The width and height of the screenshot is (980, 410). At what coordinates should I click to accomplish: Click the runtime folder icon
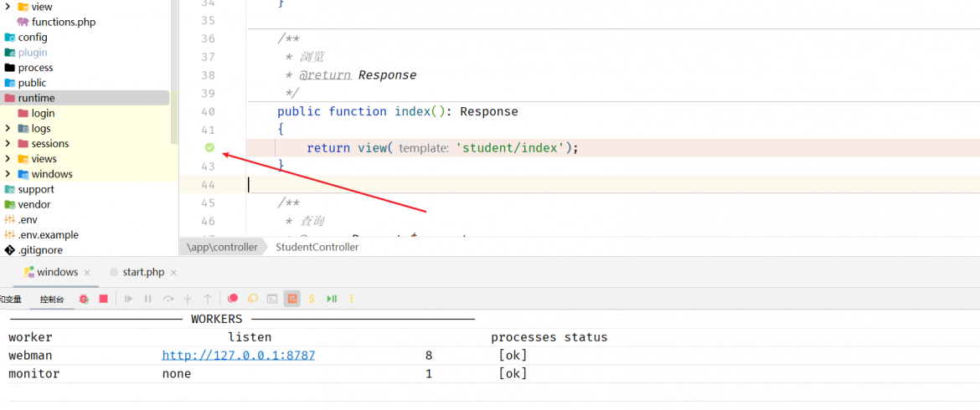[9, 98]
